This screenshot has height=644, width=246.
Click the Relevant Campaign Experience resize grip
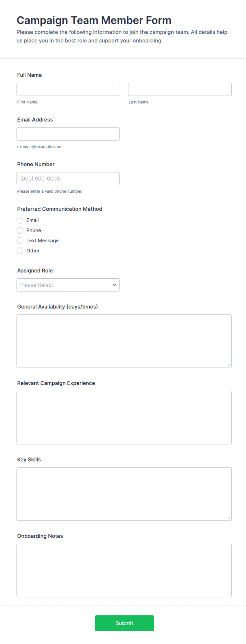pyautogui.click(x=229, y=442)
